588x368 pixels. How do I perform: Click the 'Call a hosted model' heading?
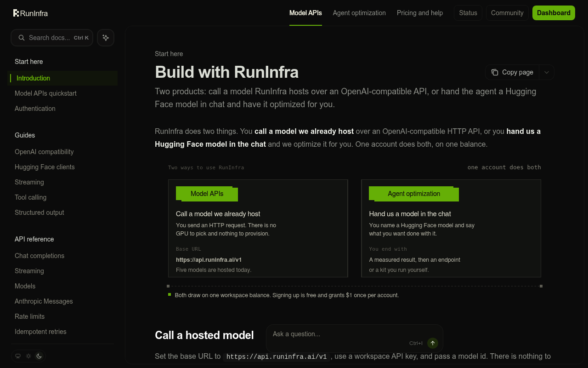pos(204,335)
